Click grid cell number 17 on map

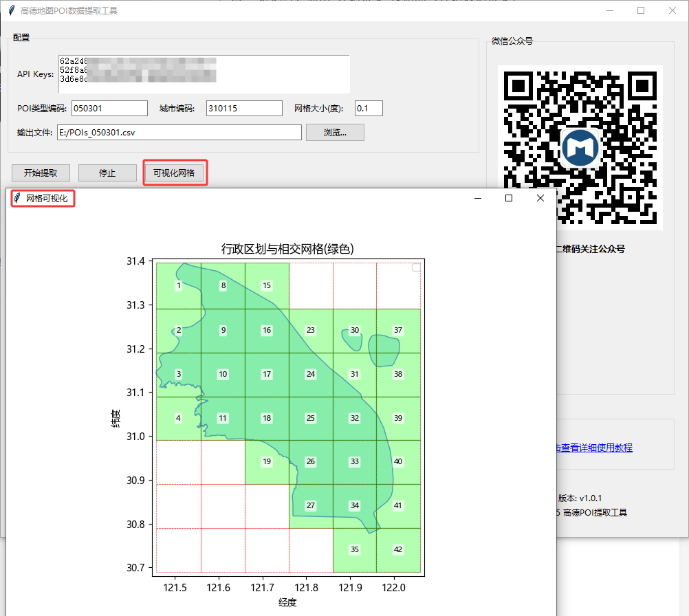pyautogui.click(x=267, y=375)
